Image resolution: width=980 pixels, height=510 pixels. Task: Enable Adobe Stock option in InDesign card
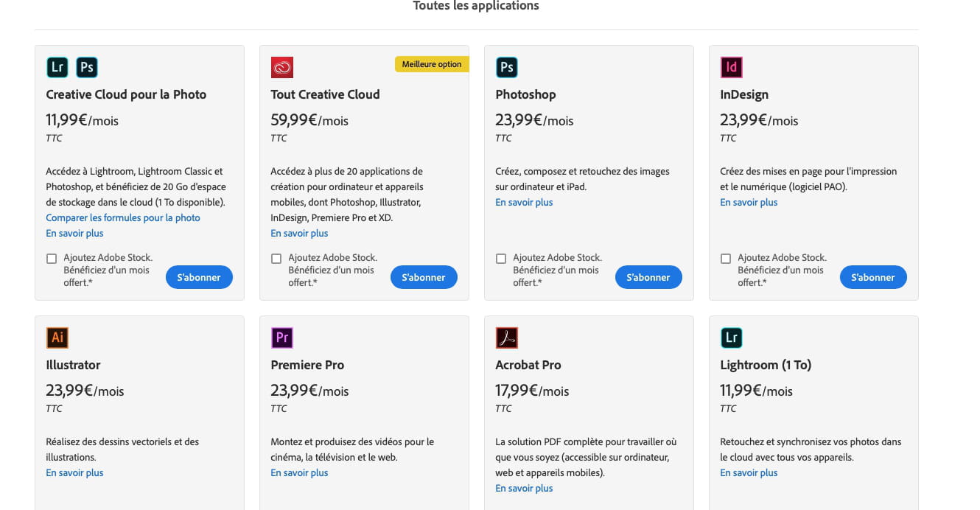(726, 259)
